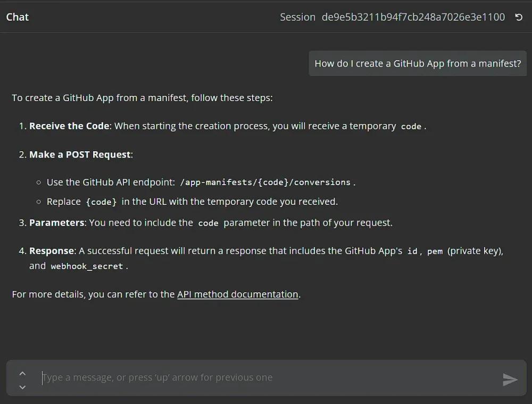This screenshot has width=532, height=404.
Task: Select the user question message bubble
Action: click(x=418, y=63)
